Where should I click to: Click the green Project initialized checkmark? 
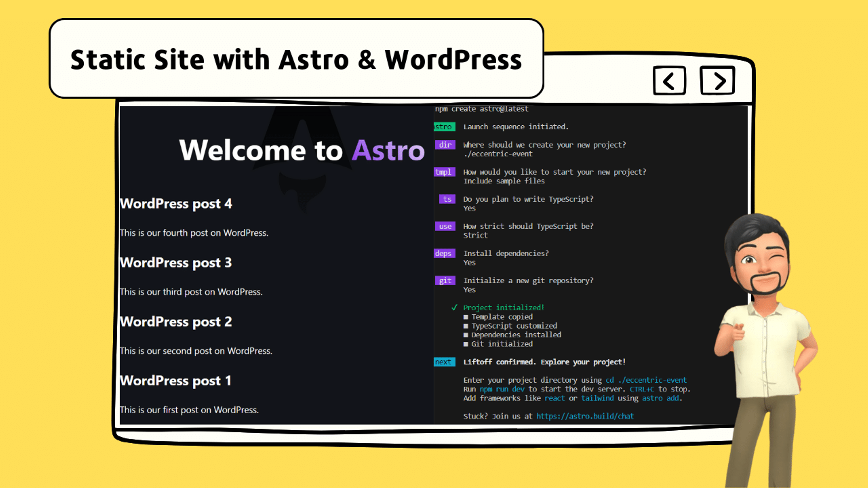[454, 307]
